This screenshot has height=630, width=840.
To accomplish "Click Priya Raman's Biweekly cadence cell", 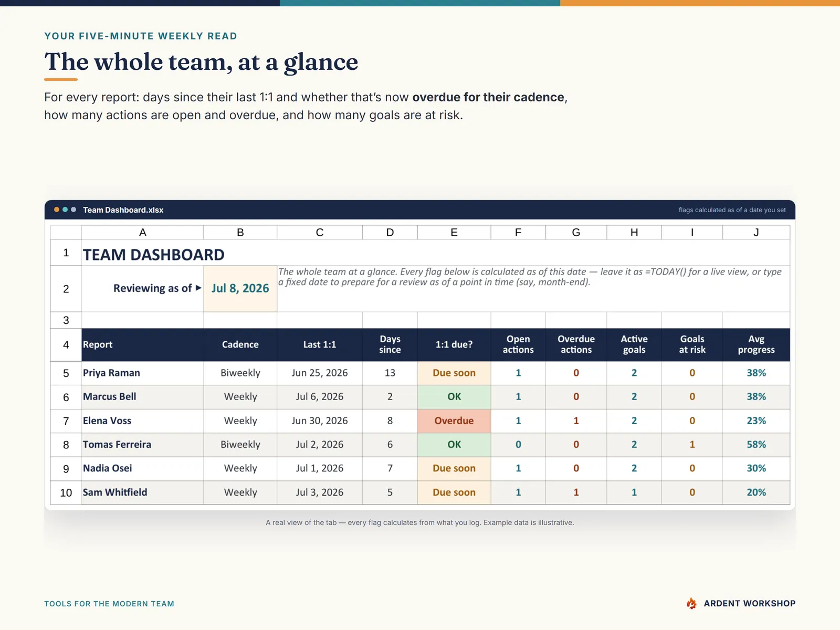I will click(x=240, y=373).
